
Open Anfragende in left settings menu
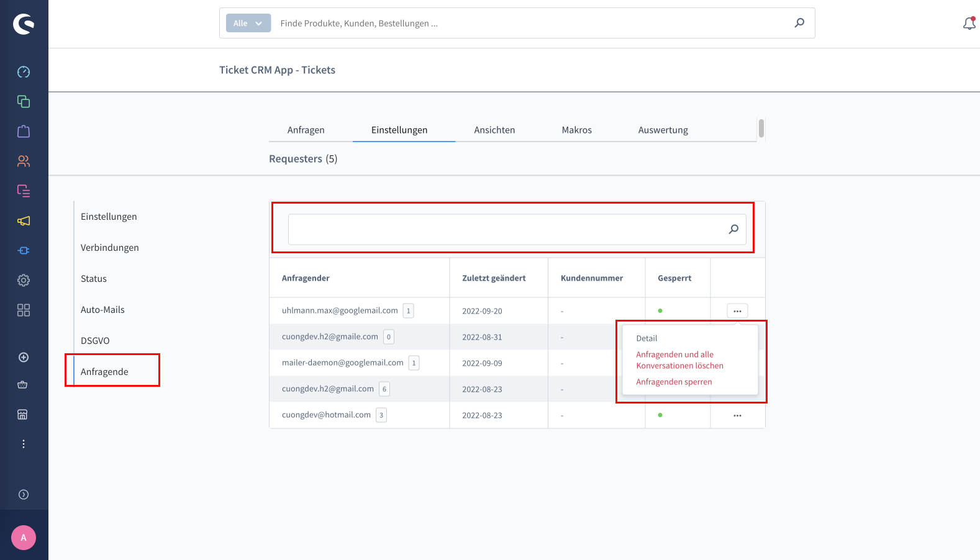point(104,372)
